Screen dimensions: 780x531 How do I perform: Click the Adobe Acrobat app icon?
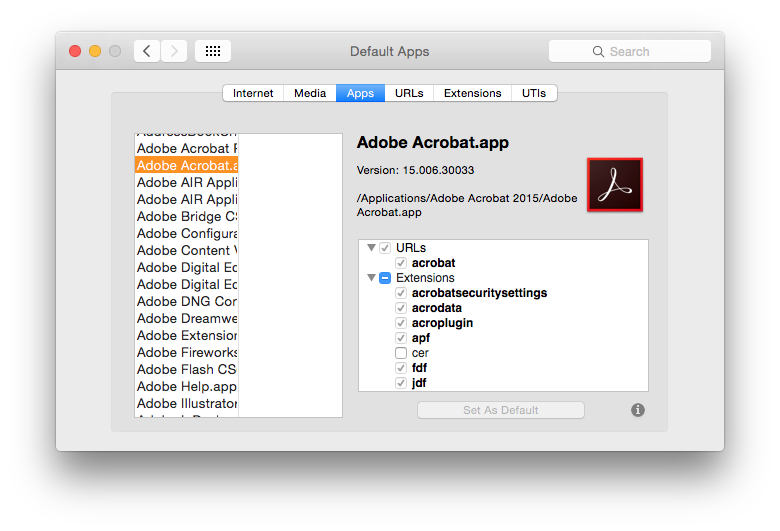pyautogui.click(x=614, y=185)
